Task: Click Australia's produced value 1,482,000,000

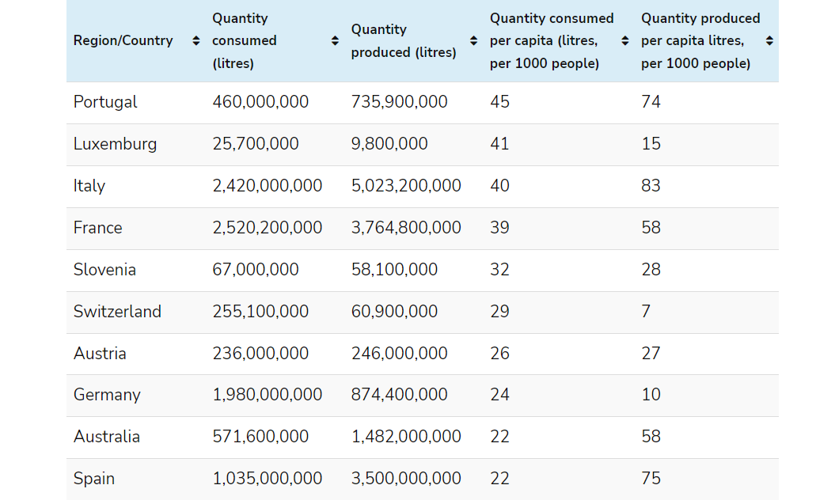Action: point(406,437)
